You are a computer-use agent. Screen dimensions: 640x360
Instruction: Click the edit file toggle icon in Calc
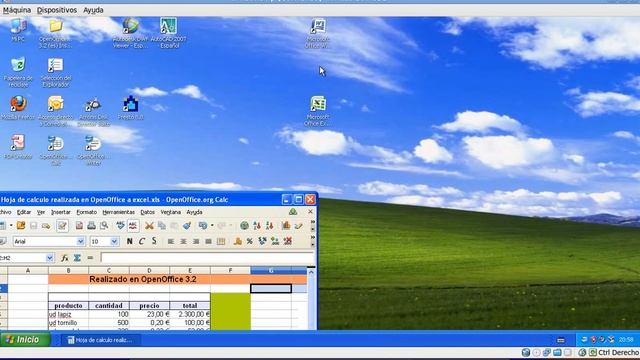pos(62,226)
